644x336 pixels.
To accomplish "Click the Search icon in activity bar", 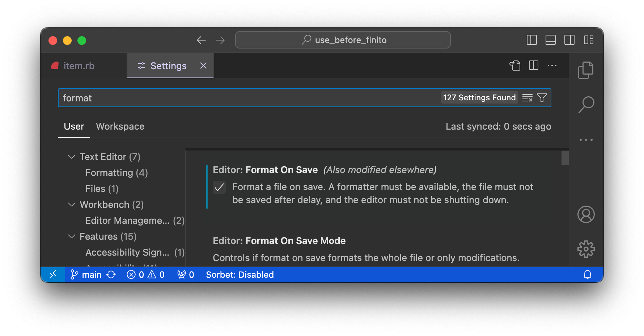I will [x=586, y=104].
